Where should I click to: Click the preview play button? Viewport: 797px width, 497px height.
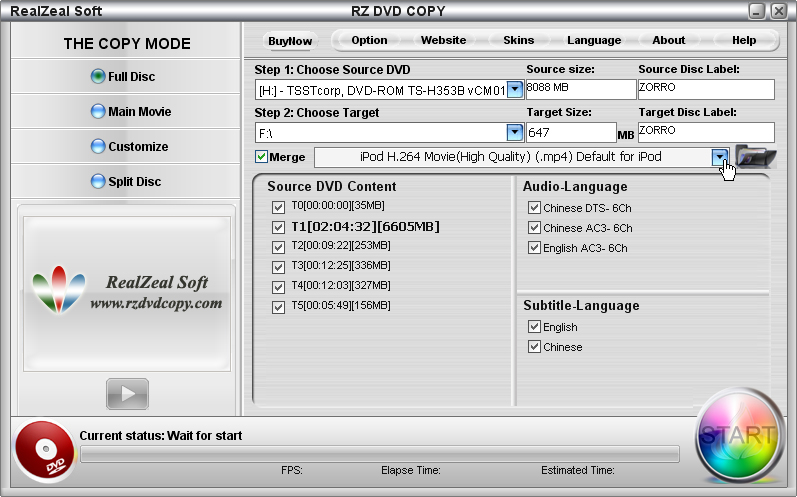coord(127,394)
